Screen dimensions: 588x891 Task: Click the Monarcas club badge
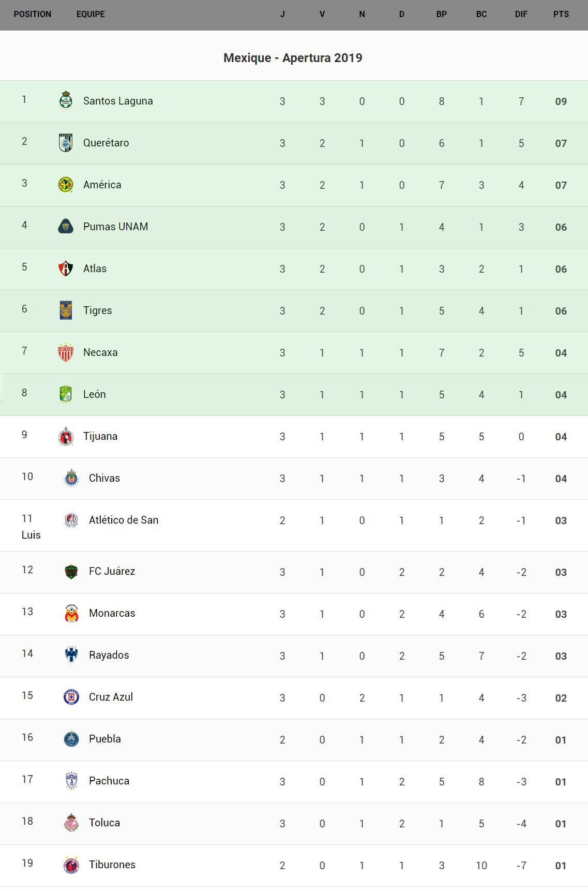point(71,613)
